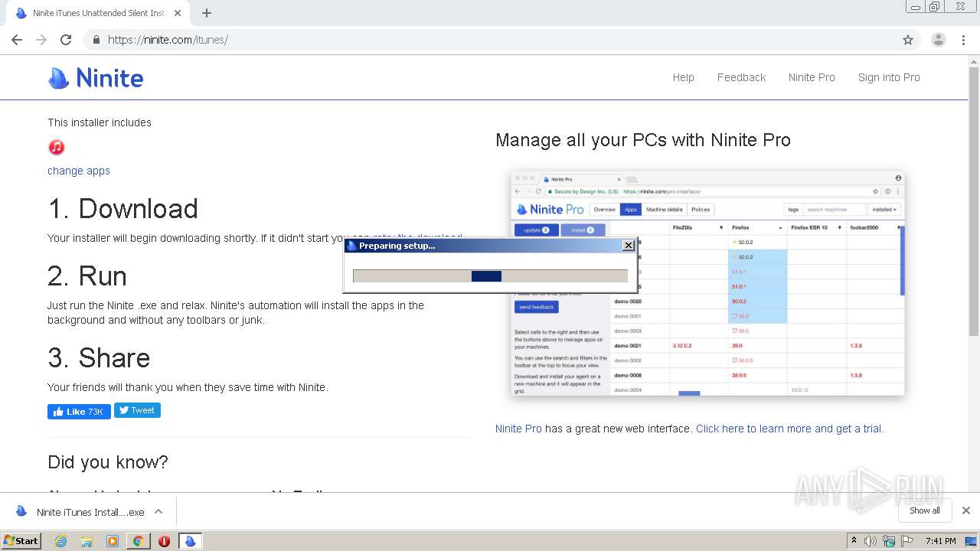Click the Twitter Tweet button

[137, 410]
